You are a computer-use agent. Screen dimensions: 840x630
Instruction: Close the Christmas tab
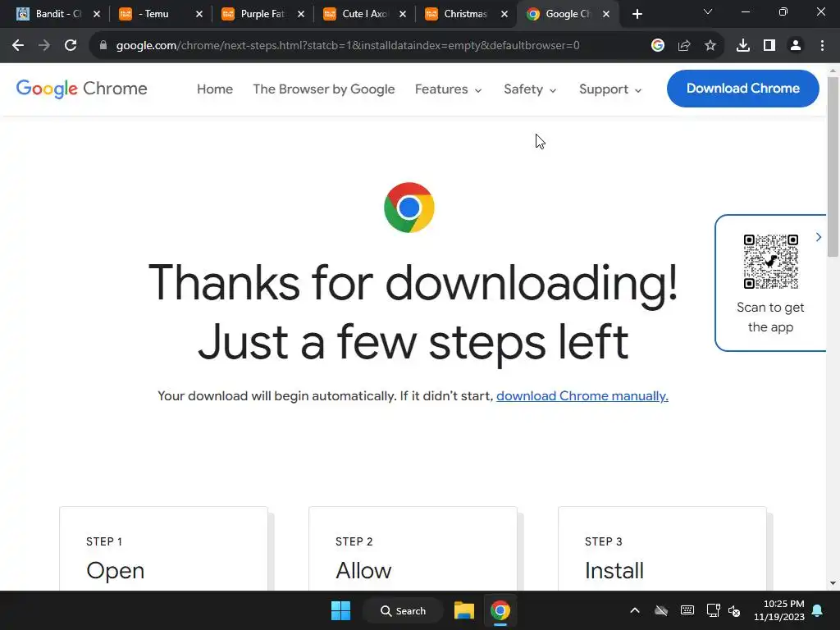pos(504,14)
